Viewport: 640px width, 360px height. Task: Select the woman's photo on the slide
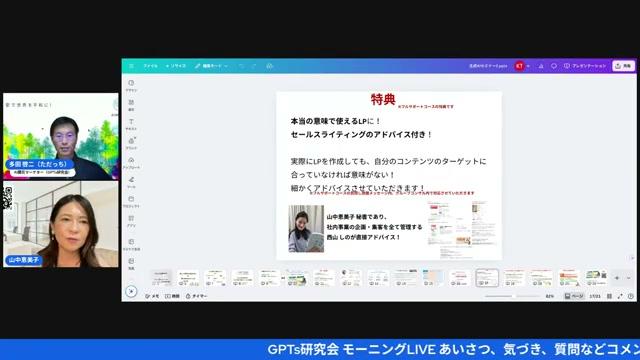click(306, 229)
